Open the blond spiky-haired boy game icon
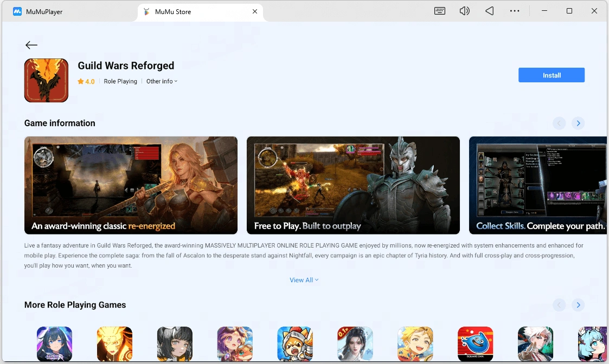609x364 pixels. click(x=415, y=344)
